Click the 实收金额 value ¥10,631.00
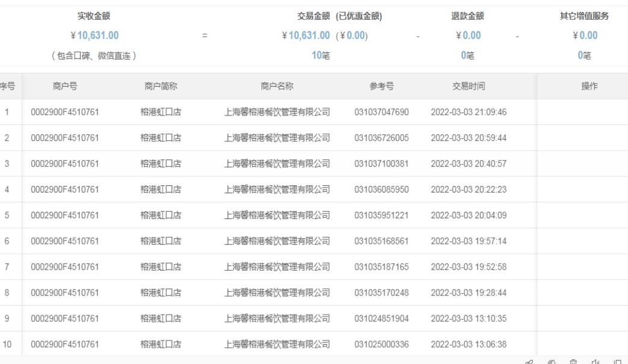628x364 pixels. pos(95,35)
